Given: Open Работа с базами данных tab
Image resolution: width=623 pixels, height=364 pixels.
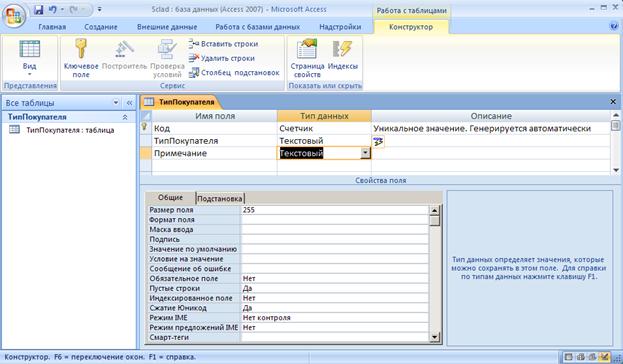Looking at the screenshot, I should (x=257, y=27).
